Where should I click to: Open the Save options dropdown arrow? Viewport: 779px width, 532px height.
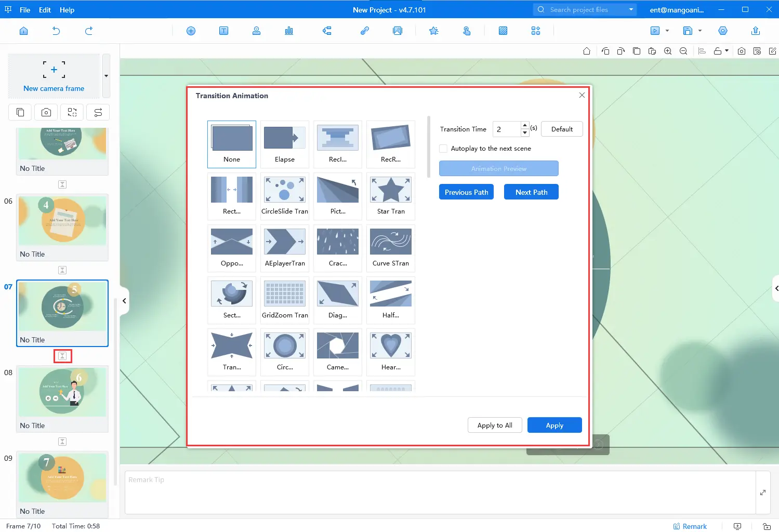(700, 31)
